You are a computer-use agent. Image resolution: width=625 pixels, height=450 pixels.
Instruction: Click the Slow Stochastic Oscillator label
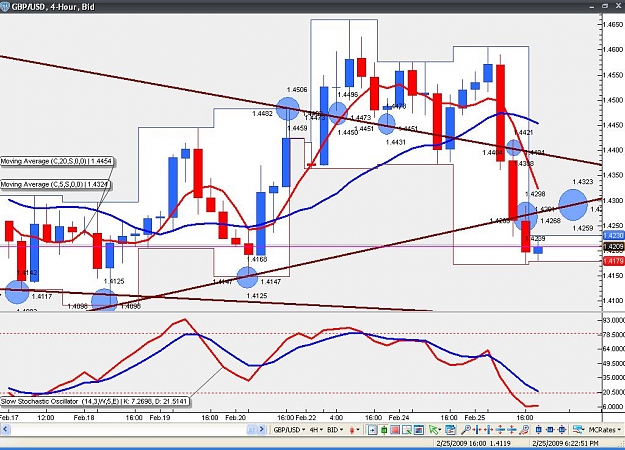94,401
